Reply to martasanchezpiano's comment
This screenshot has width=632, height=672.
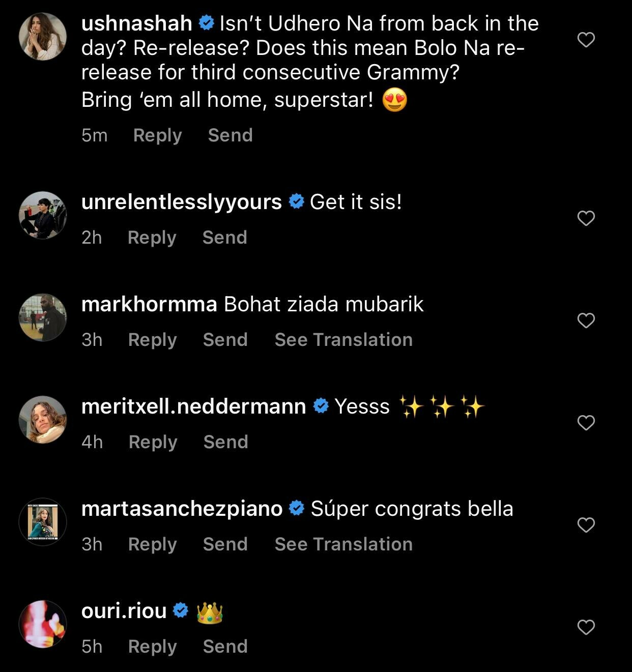[152, 544]
